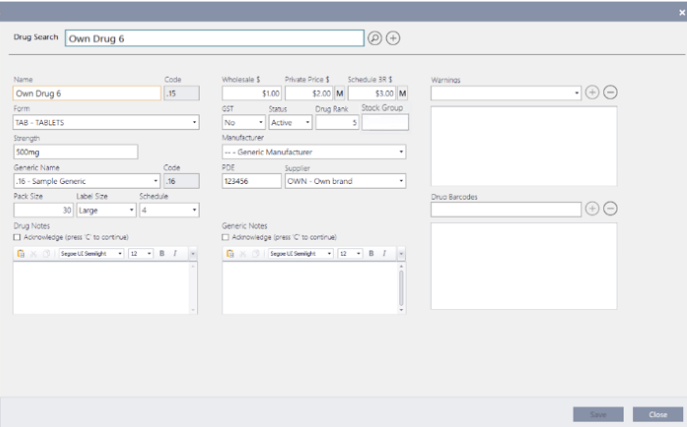Screen dimensions: 687x427
Task: Open the Supplier dropdown Own brand
Action: point(346,181)
